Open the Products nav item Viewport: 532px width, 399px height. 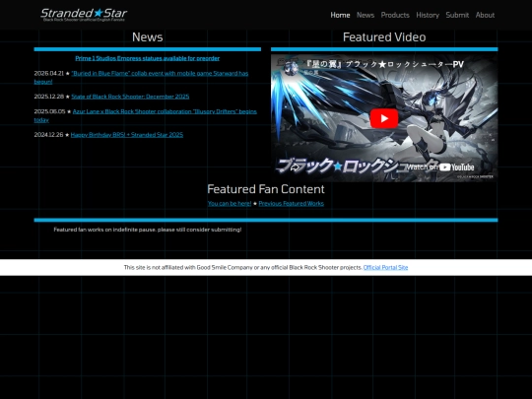pos(395,15)
